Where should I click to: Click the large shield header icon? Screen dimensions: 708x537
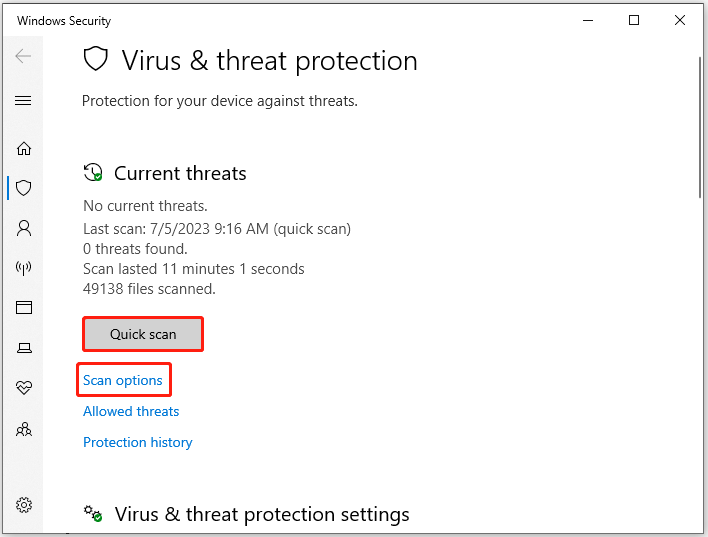tap(96, 59)
